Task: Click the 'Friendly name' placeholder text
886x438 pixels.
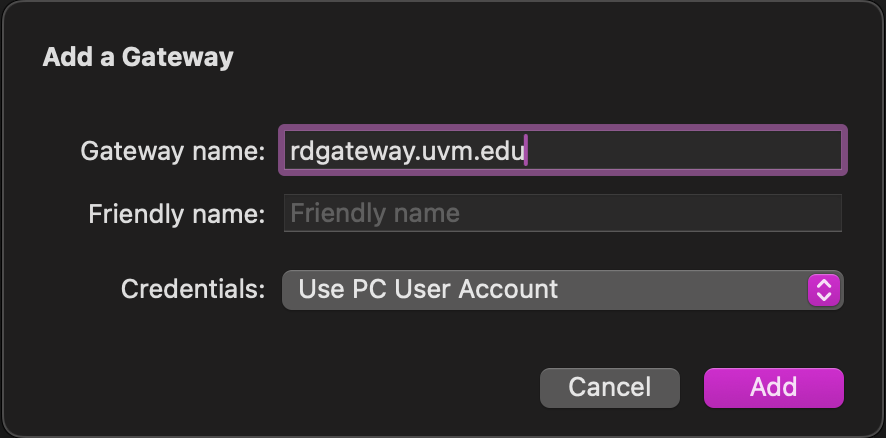Action: coord(375,213)
